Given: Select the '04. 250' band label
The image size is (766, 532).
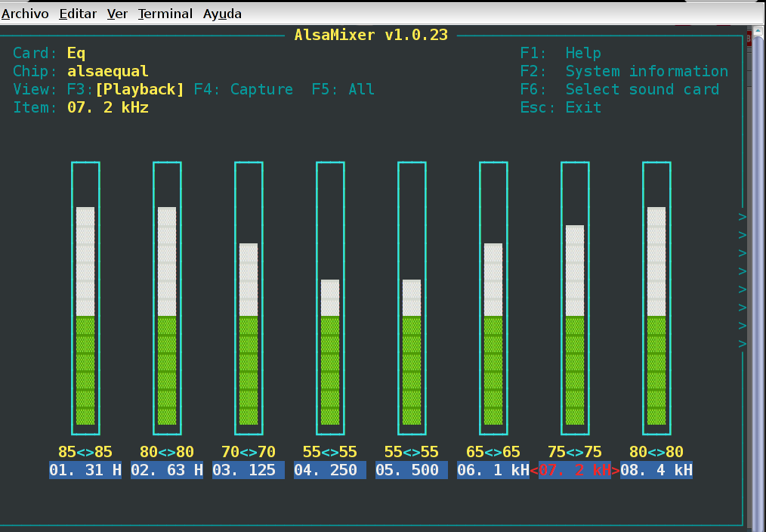Looking at the screenshot, I should pos(330,470).
